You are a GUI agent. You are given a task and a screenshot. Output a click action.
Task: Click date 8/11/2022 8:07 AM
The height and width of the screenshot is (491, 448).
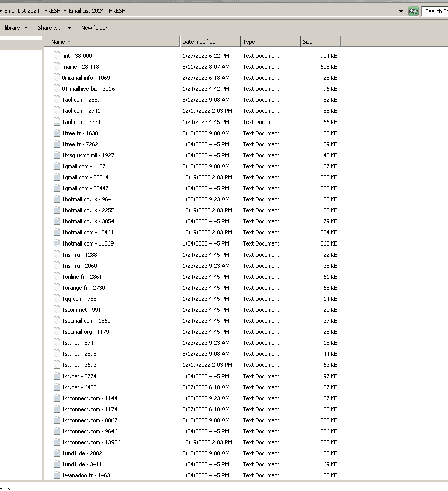(x=206, y=67)
